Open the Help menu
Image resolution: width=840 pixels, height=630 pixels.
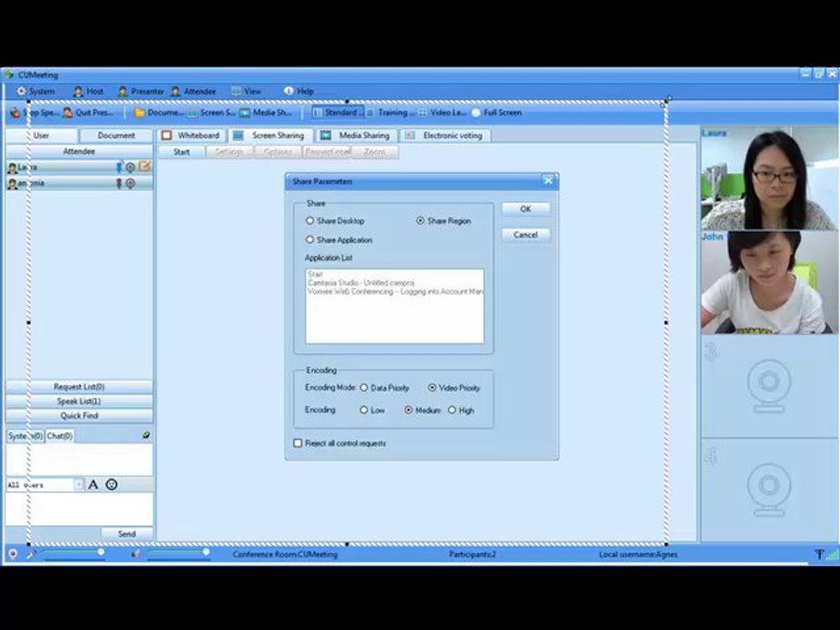299,92
